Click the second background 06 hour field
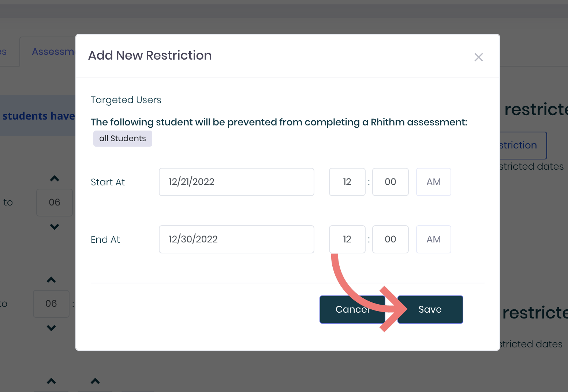Image resolution: width=568 pixels, height=392 pixels. click(x=51, y=304)
